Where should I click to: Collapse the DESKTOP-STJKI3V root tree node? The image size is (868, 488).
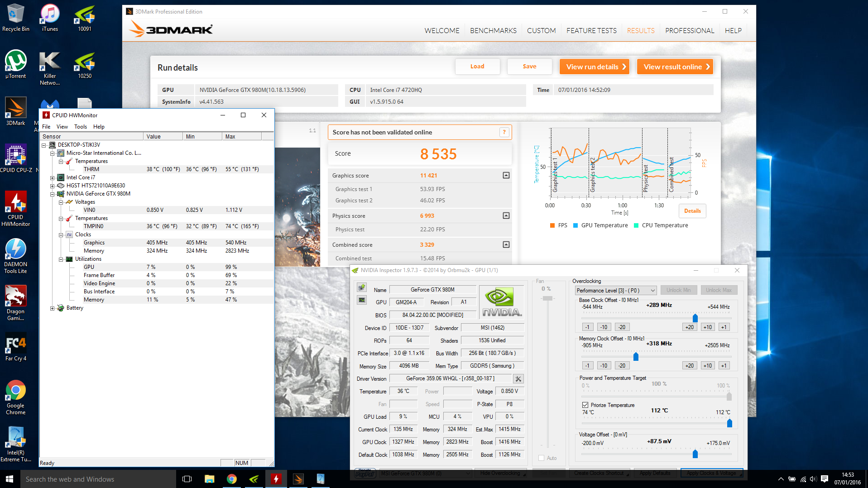tap(44, 145)
